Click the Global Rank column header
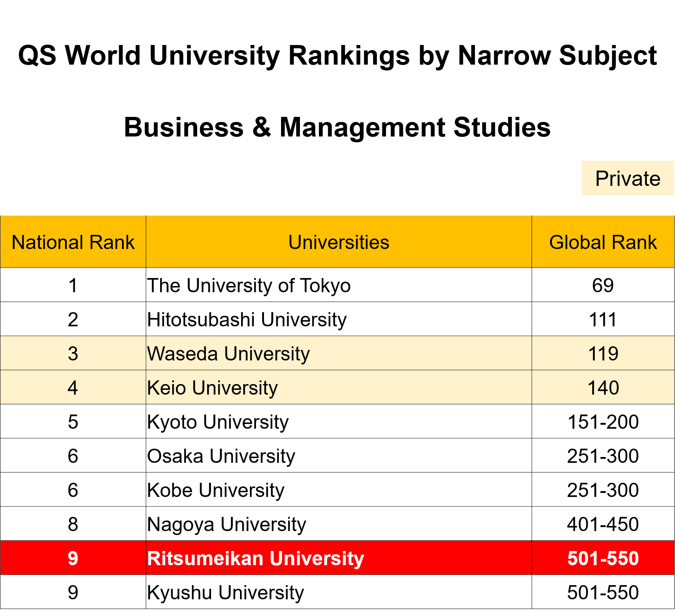Image resolution: width=675 pixels, height=616 pixels. 603,242
